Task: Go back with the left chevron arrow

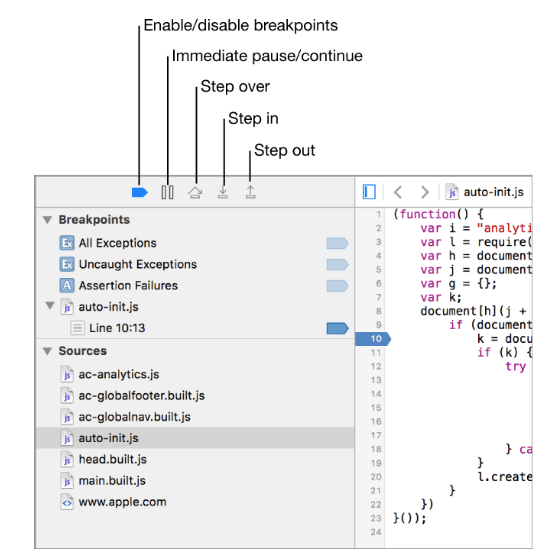Action: click(398, 192)
